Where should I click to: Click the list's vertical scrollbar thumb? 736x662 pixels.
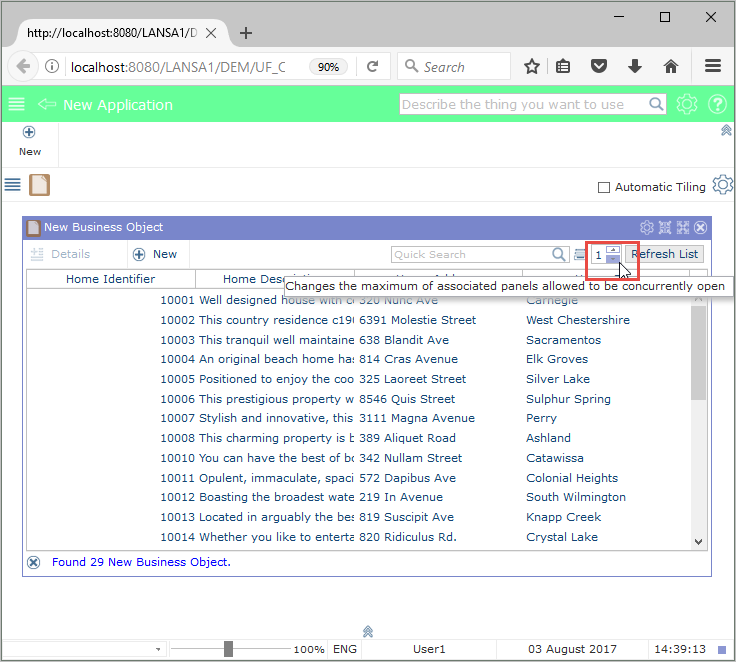[698, 353]
